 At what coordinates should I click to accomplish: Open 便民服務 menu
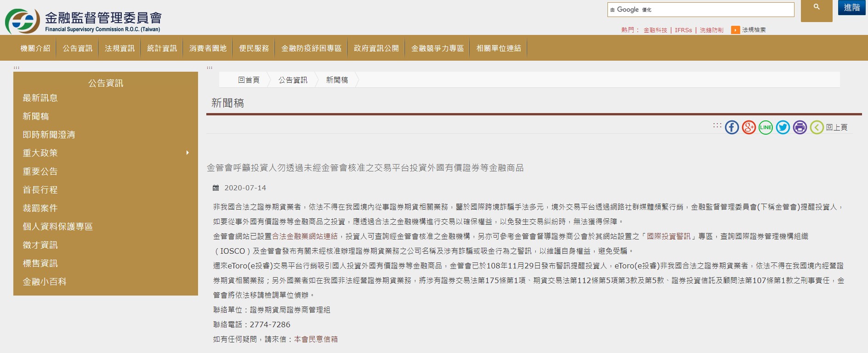[x=254, y=48]
